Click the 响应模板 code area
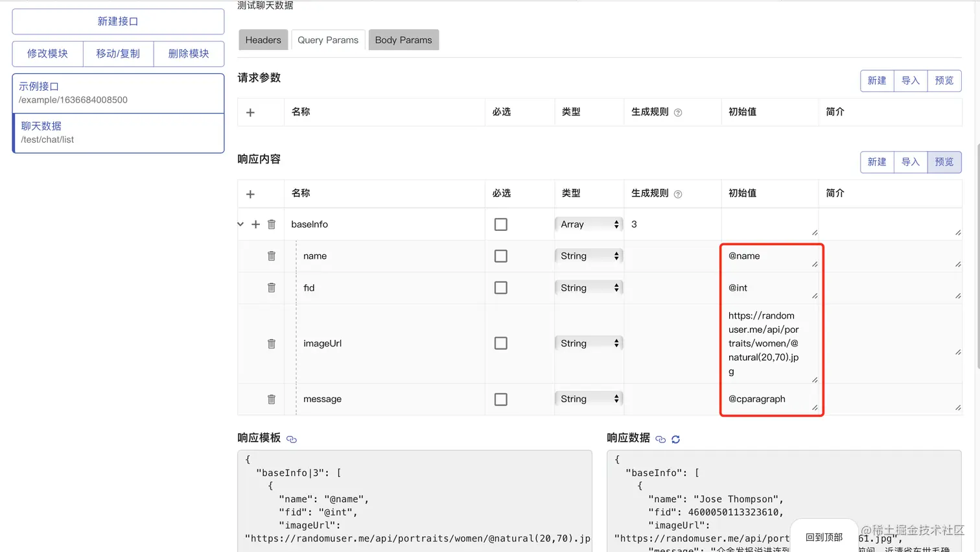980x552 pixels. tap(415, 501)
